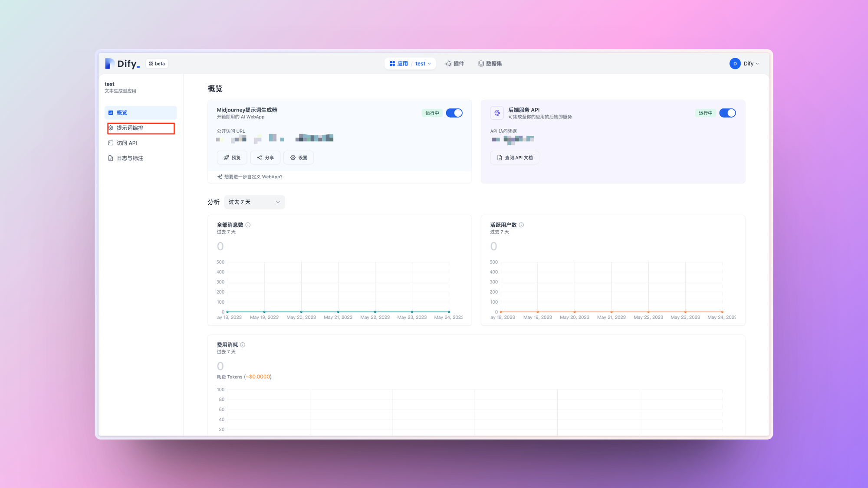Click the 分享 share button
Screen dimensions: 868x488
pos(265,157)
